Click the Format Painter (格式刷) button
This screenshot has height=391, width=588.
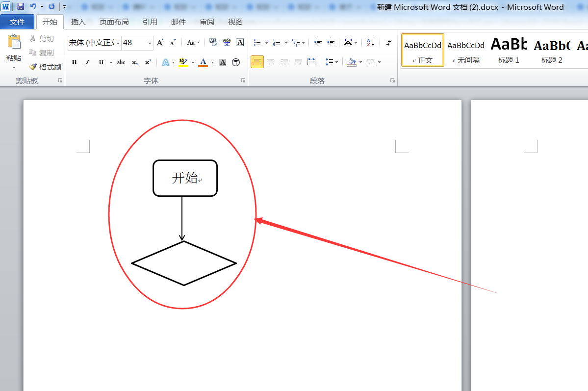point(45,67)
